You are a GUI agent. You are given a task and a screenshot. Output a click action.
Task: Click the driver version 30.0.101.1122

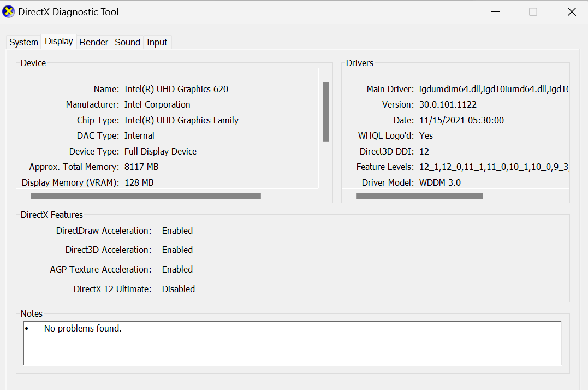click(x=448, y=105)
